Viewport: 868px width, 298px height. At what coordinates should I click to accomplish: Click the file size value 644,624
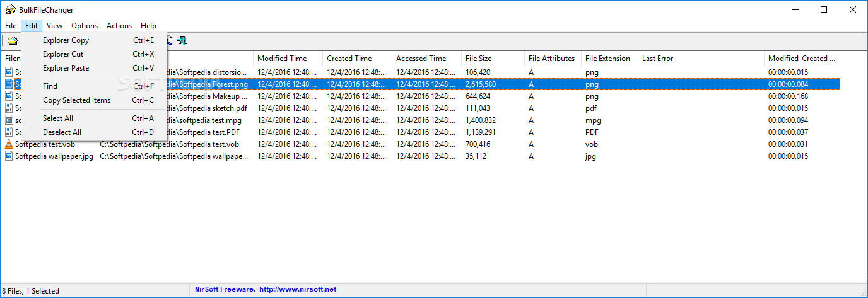(x=478, y=96)
